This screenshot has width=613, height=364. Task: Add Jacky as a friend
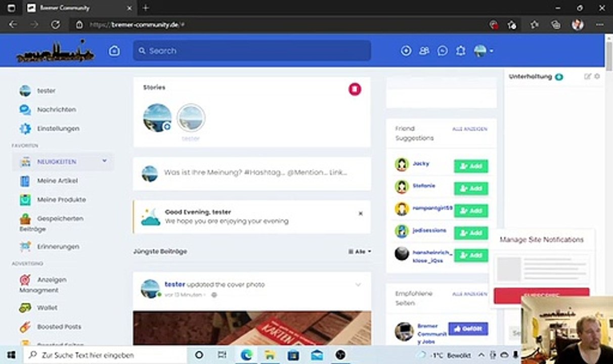pyautogui.click(x=471, y=166)
